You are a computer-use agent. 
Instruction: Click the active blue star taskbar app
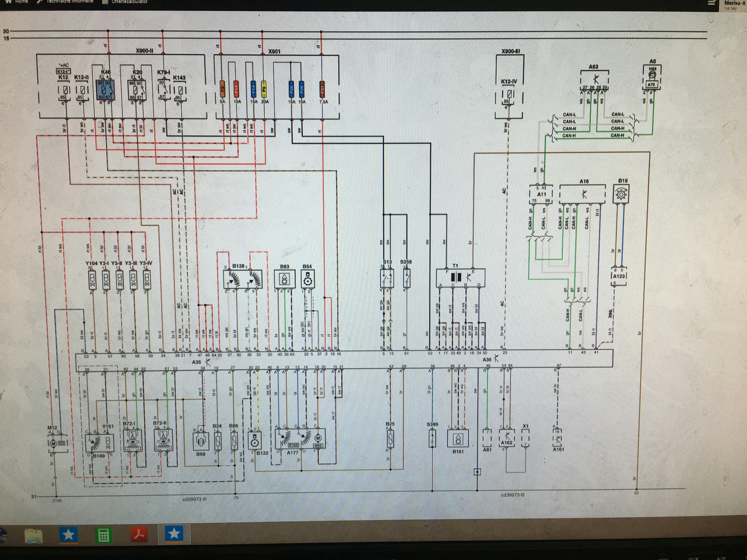tap(174, 534)
